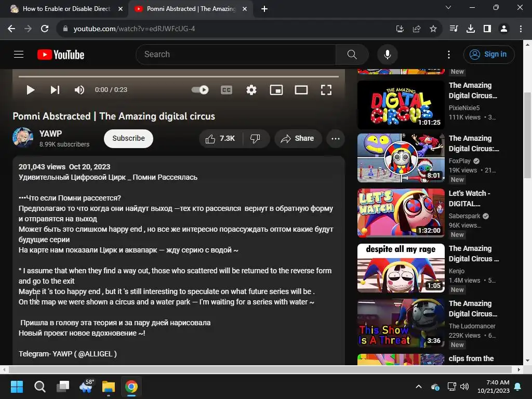The image size is (532, 399).
Task: Click the video progress bar
Action: tap(179, 77)
